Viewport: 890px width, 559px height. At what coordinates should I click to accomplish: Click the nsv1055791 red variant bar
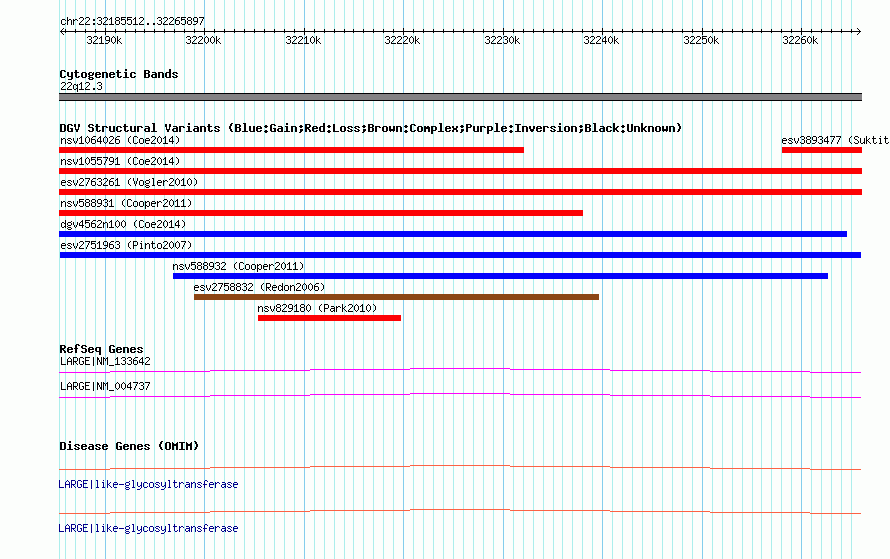(460, 171)
